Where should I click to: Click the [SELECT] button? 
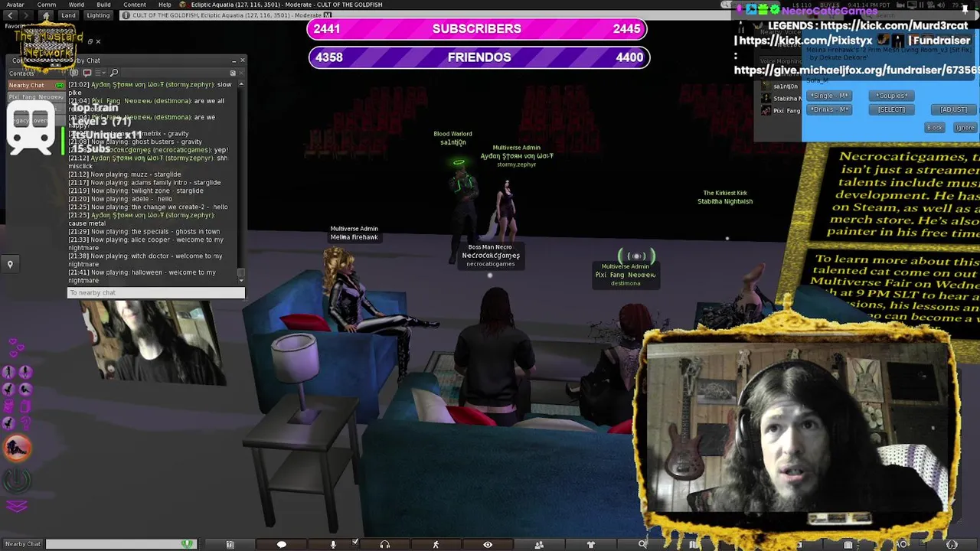(891, 109)
